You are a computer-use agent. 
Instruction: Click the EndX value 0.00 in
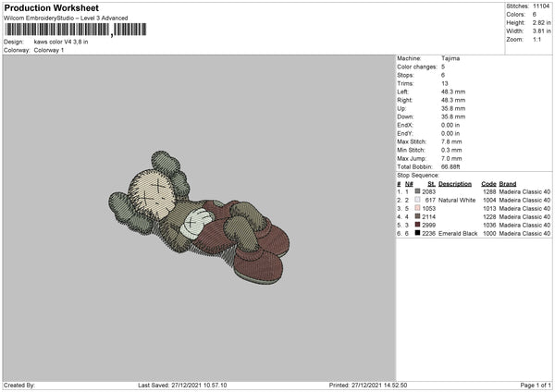click(450, 125)
